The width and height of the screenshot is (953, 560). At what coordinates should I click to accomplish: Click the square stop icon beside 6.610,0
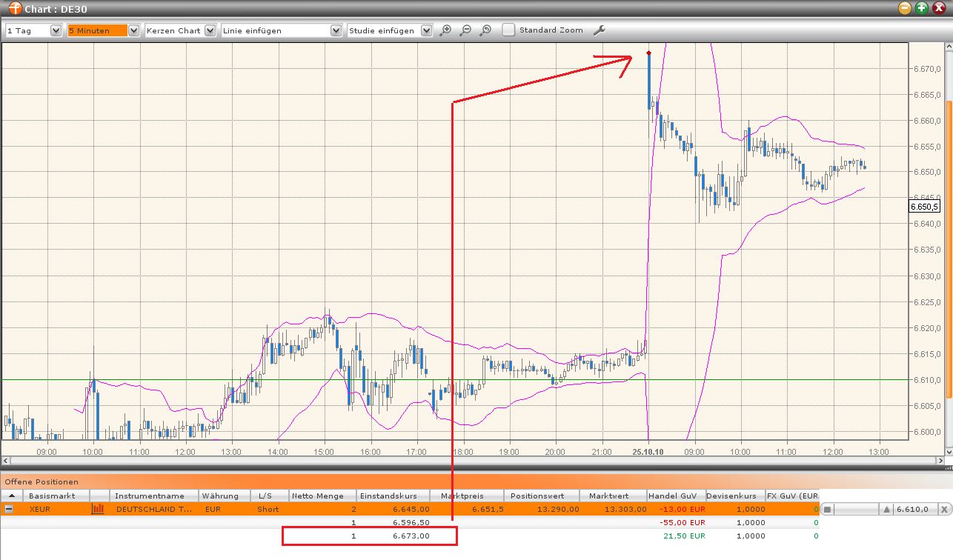tap(829, 510)
